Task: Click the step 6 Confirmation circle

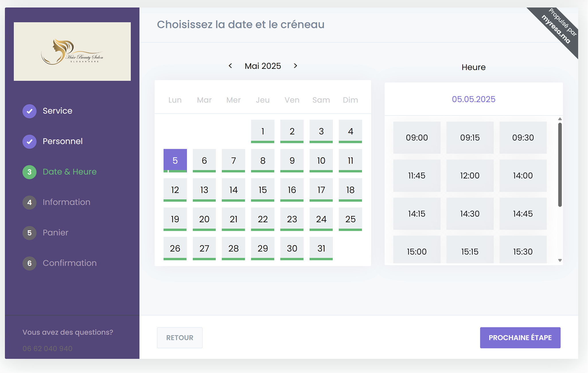Action: tap(30, 263)
